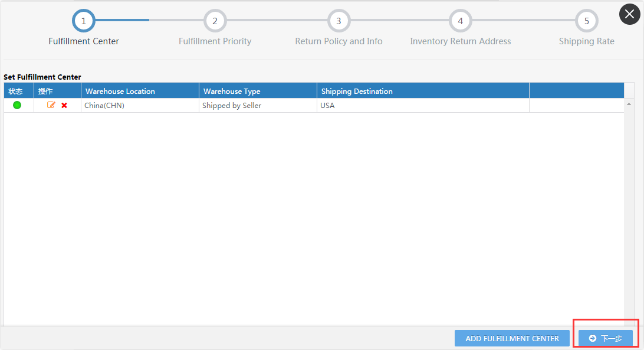This screenshot has height=350, width=644.
Task: Select step 5 circle
Action: [x=586, y=21]
